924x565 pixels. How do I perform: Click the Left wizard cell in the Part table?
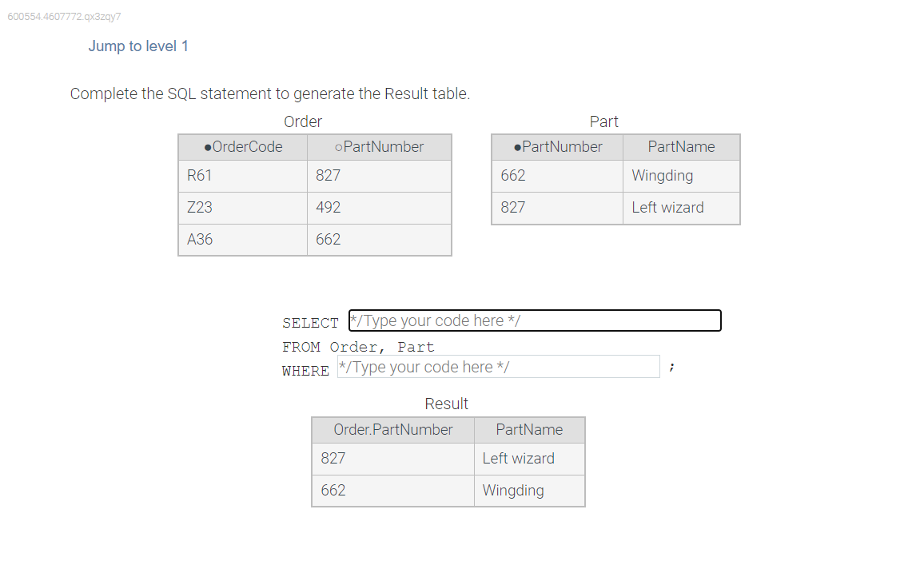coord(667,207)
